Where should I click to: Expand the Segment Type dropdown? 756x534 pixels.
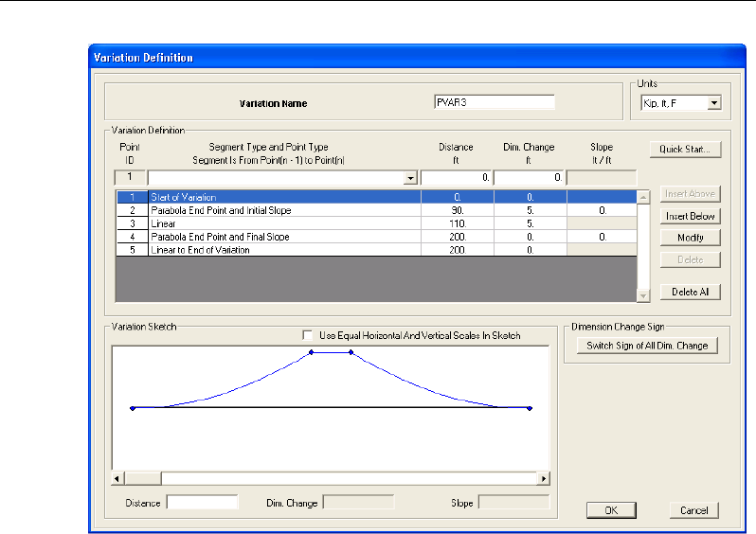(409, 177)
